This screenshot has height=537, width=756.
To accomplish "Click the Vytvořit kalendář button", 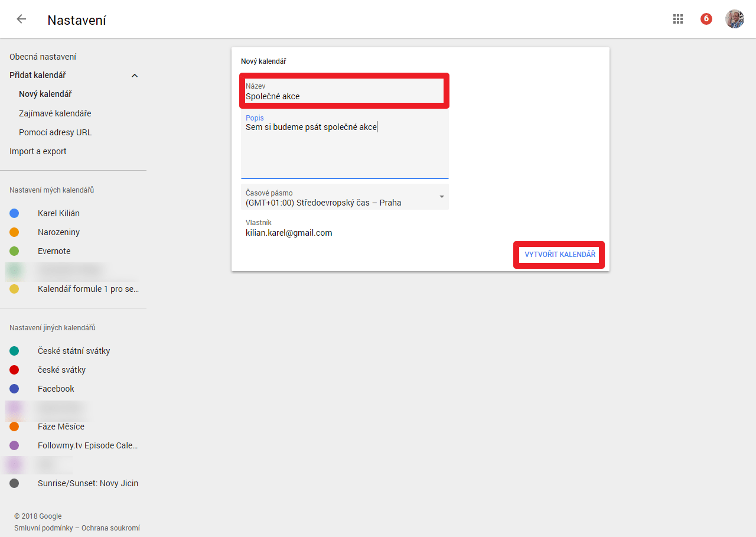I will tap(559, 255).
